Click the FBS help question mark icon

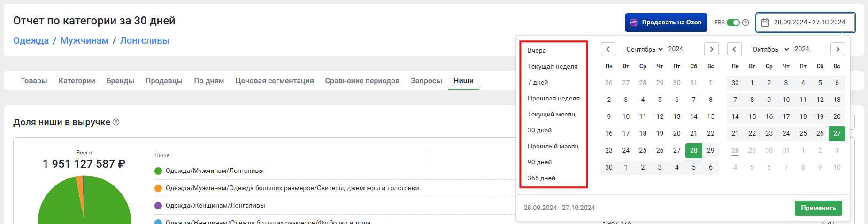pyautogui.click(x=745, y=23)
